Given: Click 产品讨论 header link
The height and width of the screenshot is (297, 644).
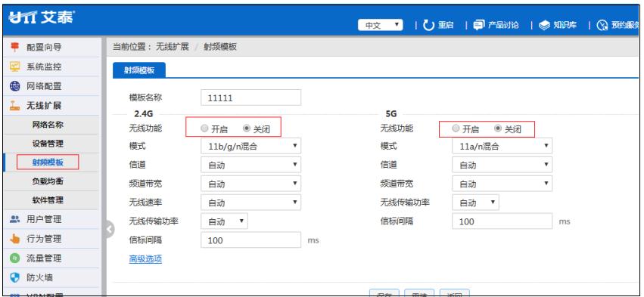Looking at the screenshot, I should [503, 25].
